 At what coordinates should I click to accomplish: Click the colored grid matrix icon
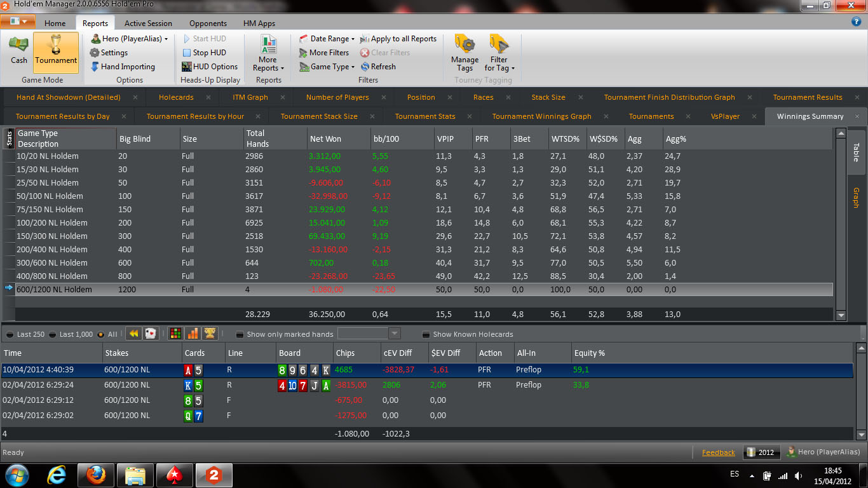point(175,334)
